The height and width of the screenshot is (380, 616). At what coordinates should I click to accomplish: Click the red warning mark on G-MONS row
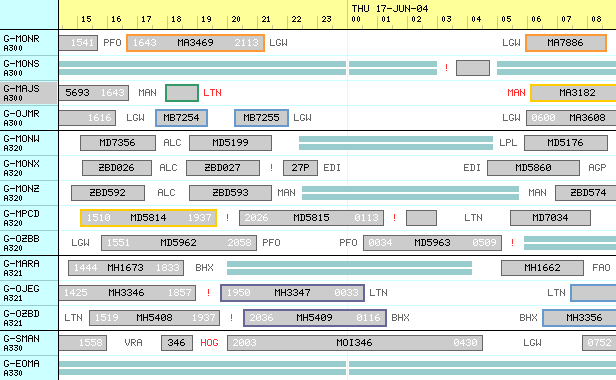click(446, 68)
